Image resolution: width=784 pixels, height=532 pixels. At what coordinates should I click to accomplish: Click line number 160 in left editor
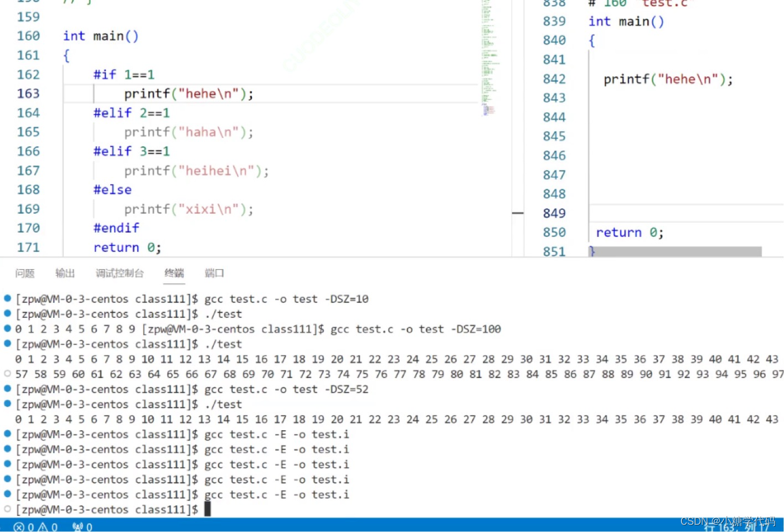pos(28,36)
